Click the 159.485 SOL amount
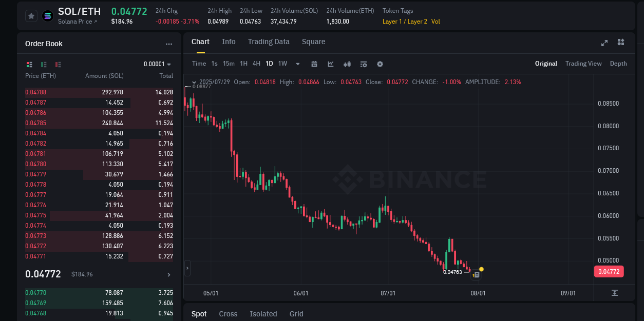This screenshot has height=321, width=644. point(112,303)
